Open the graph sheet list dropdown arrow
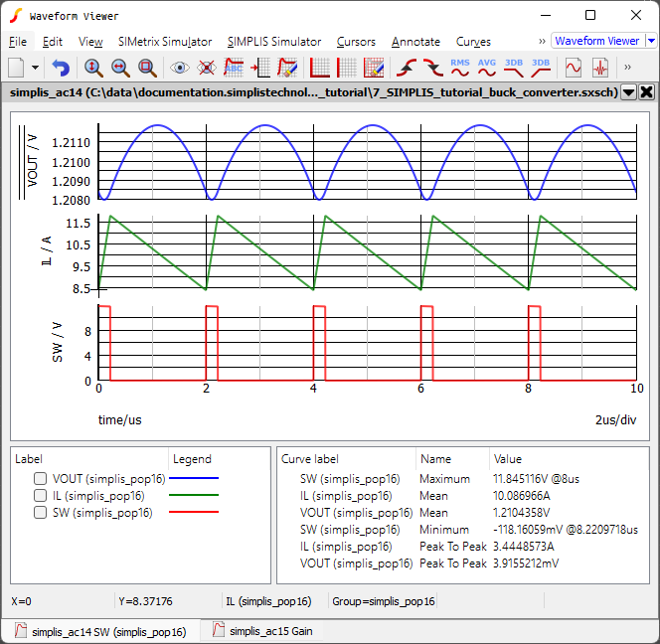 [628, 92]
